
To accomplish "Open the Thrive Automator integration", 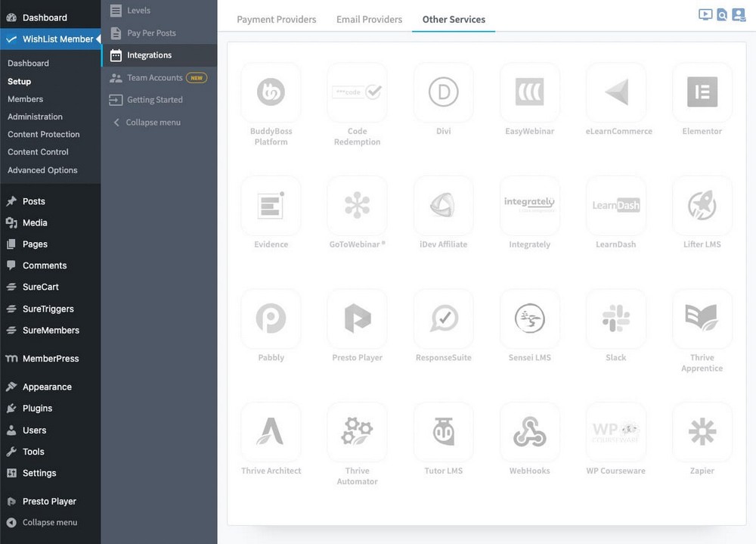I will [357, 431].
